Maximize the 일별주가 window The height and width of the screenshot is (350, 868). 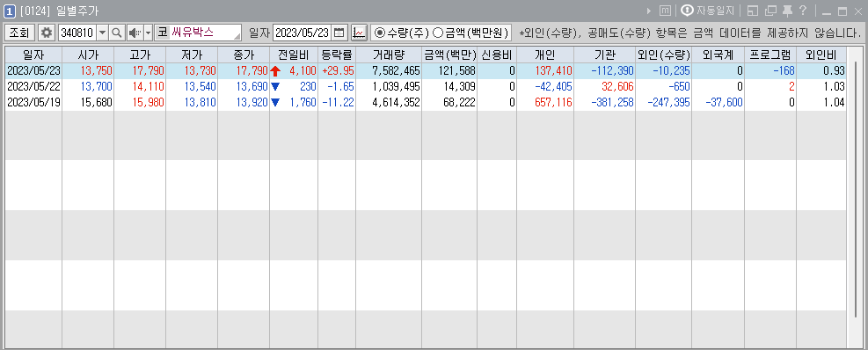(842, 11)
